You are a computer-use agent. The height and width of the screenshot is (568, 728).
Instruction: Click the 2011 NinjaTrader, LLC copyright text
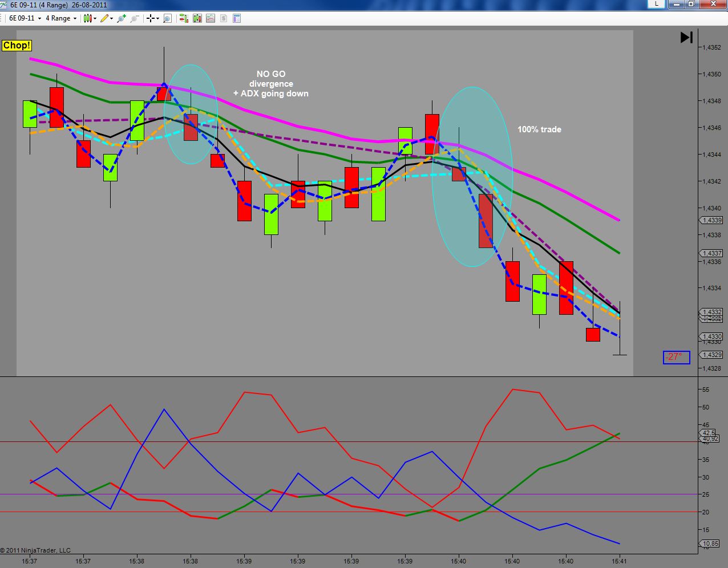(x=35, y=550)
